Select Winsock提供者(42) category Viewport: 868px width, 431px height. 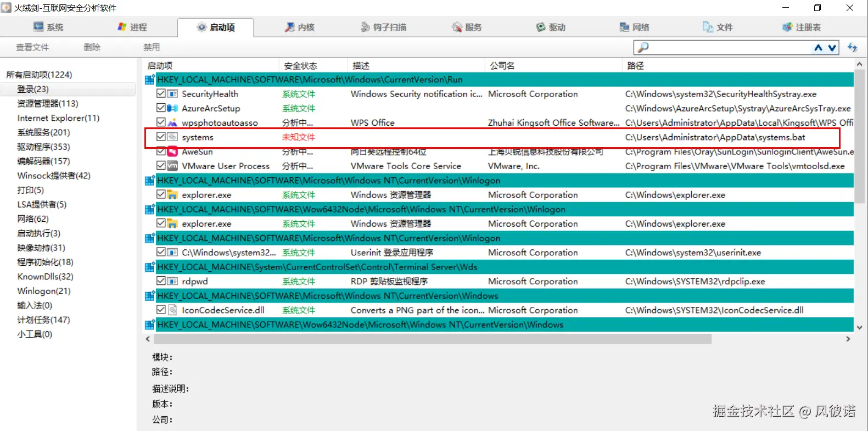(54, 176)
